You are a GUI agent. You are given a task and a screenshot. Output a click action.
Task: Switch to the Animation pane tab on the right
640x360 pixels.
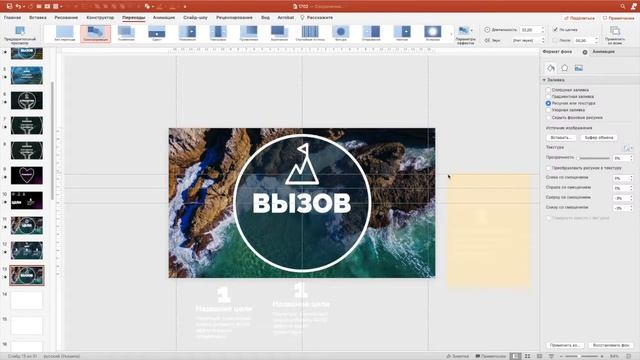603,52
